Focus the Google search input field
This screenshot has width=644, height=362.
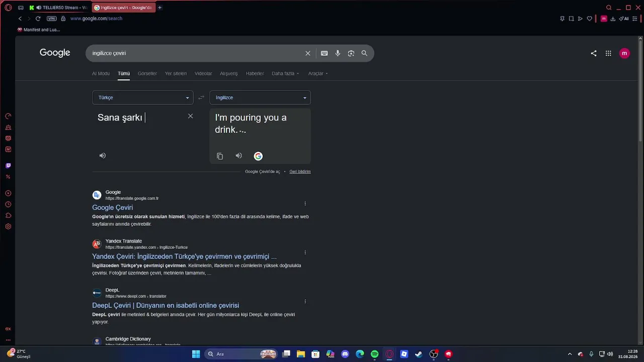(x=196, y=53)
